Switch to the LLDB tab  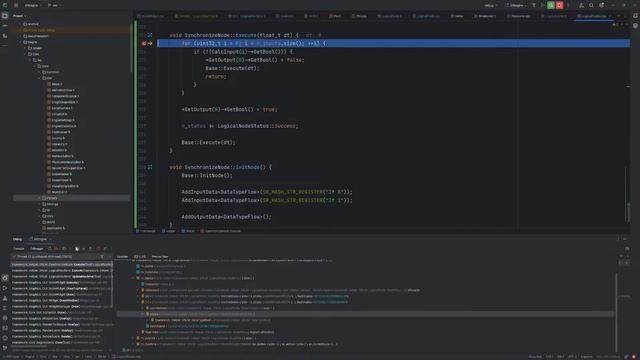click(140, 257)
